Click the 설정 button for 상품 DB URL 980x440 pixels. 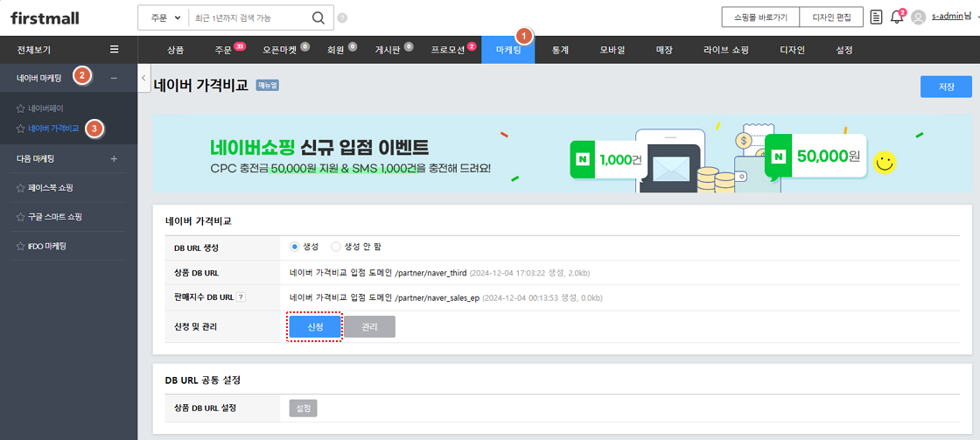click(x=303, y=409)
